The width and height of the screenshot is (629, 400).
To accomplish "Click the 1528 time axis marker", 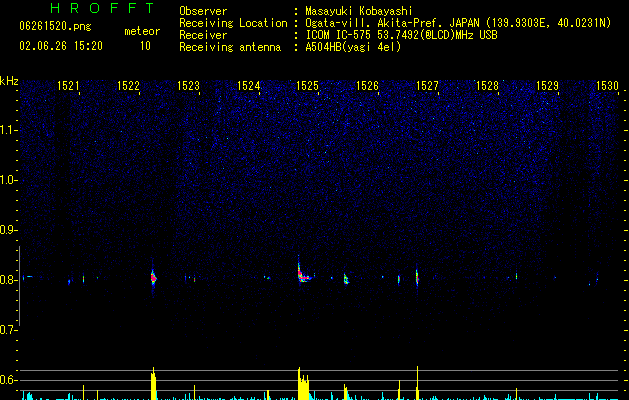I will pyautogui.click(x=487, y=86).
